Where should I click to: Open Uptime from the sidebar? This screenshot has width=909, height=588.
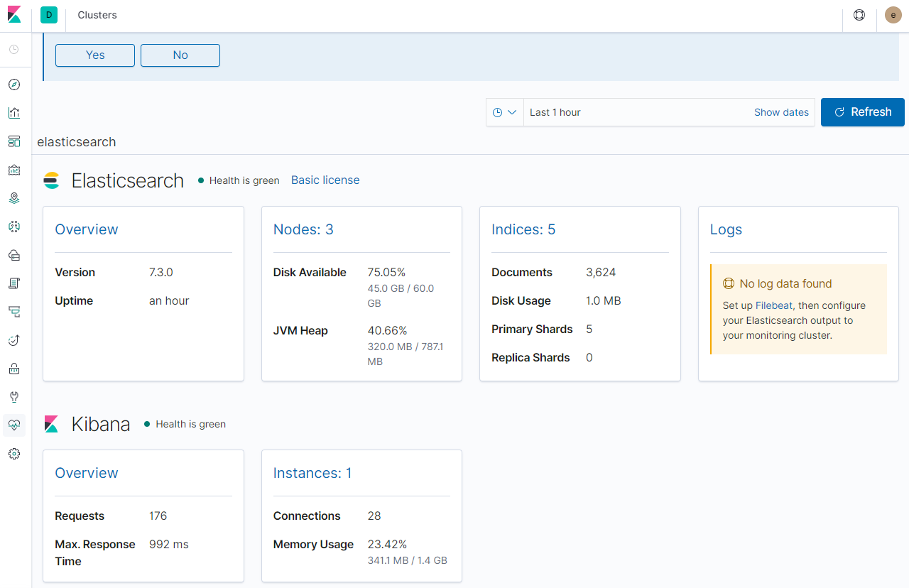pyautogui.click(x=14, y=340)
